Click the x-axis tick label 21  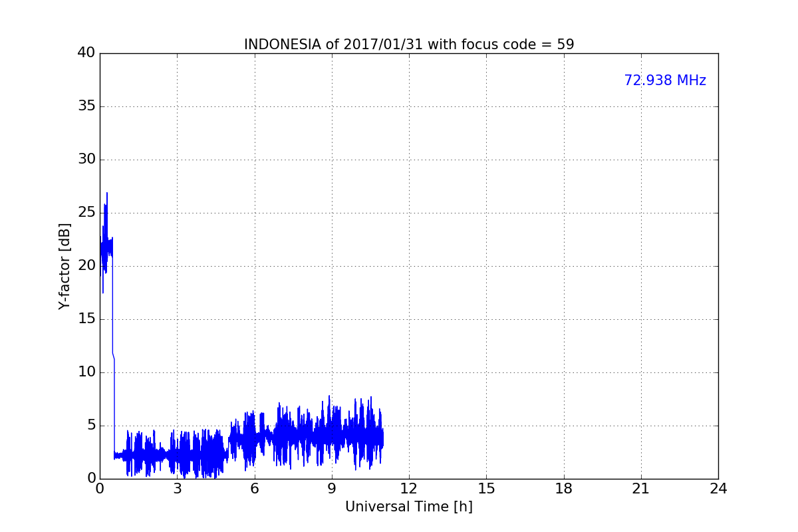point(641,489)
